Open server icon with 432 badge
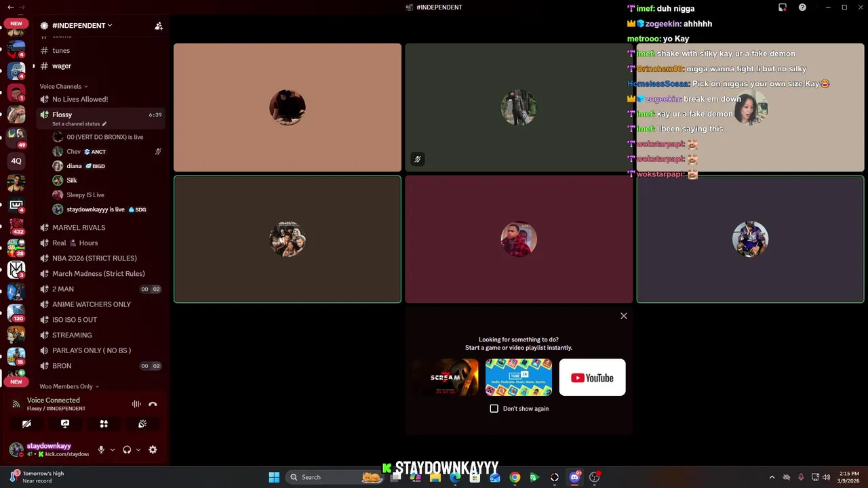Viewport: 868px width, 488px height. coord(16,226)
